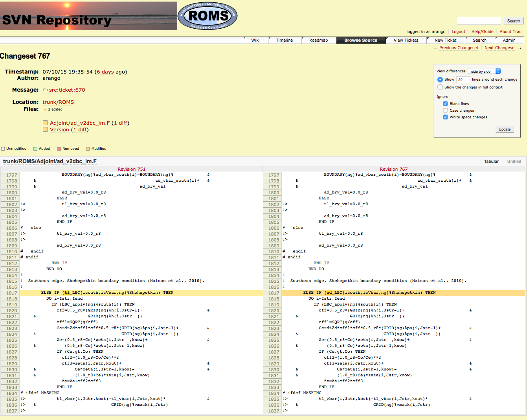Click the ROMS oval logo
This screenshot has height=420, width=527.
[x=207, y=16]
